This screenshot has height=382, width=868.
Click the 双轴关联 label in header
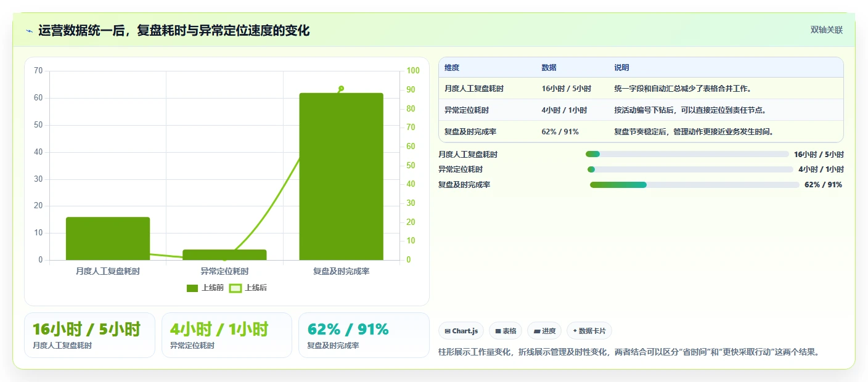[826, 30]
